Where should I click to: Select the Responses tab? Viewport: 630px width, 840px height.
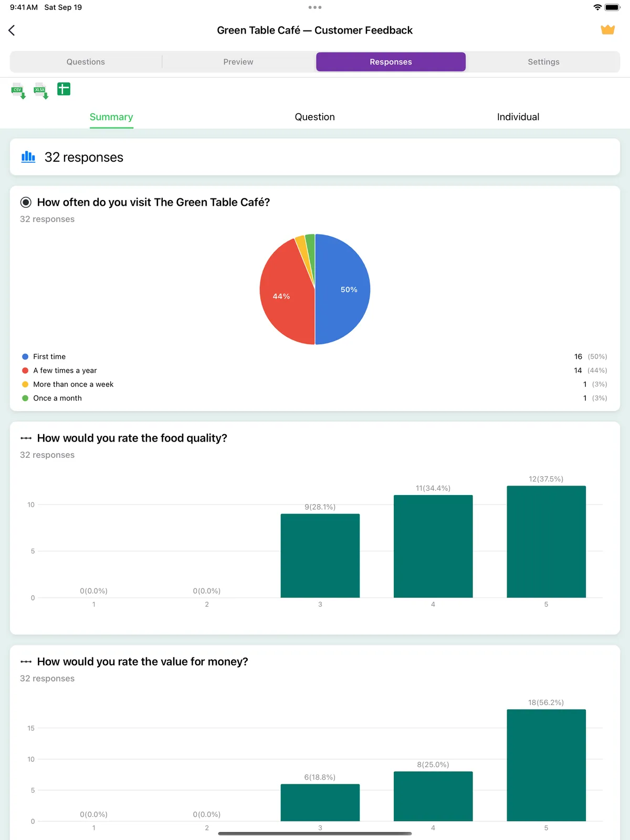coord(391,62)
